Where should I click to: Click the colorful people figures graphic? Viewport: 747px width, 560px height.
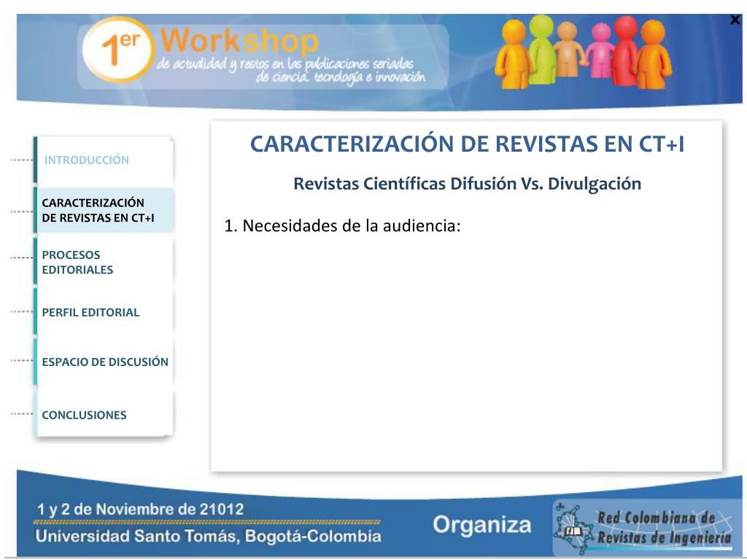click(x=584, y=52)
